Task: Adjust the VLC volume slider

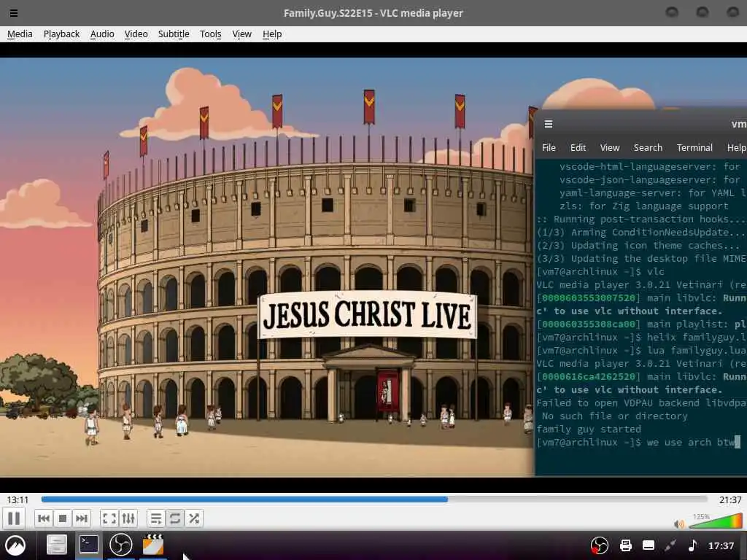Action: pyautogui.click(x=715, y=521)
